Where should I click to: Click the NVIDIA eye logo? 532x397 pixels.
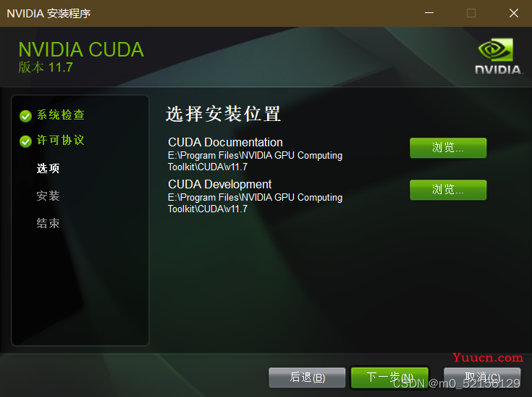496,50
